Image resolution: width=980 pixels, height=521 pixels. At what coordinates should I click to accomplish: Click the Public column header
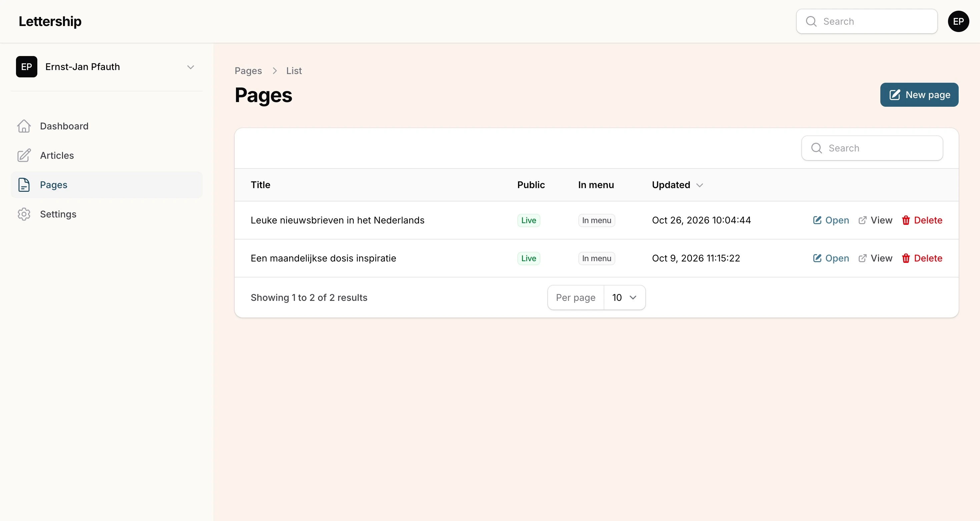(531, 185)
